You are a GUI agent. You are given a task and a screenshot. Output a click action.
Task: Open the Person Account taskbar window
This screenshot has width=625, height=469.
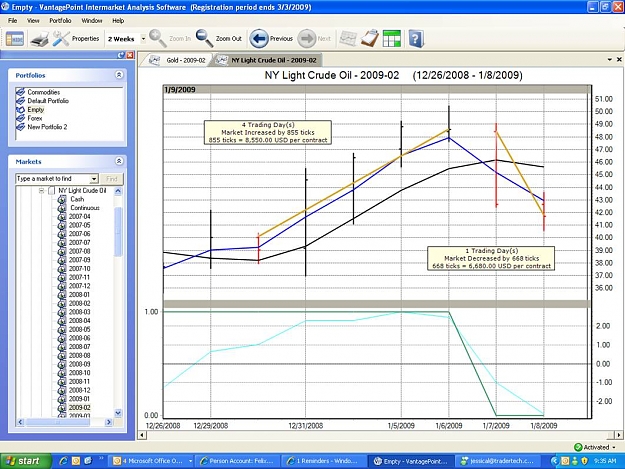click(237, 461)
